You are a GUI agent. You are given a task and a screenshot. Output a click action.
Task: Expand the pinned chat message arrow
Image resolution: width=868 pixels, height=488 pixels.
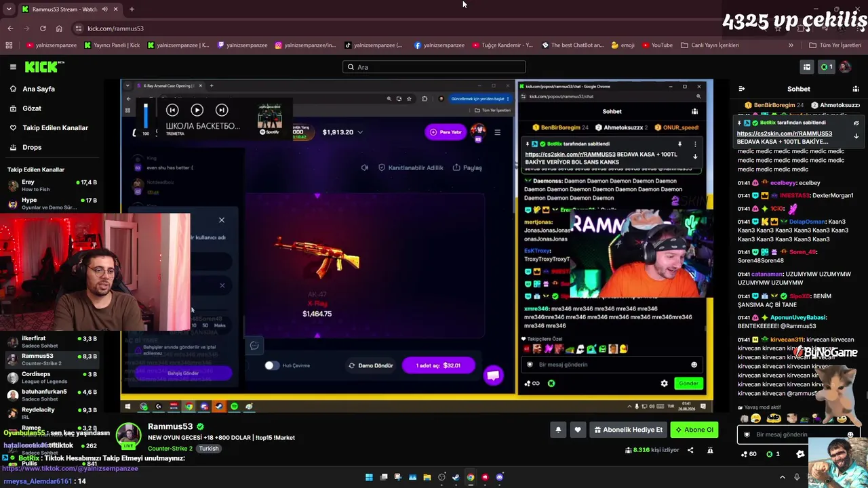coord(856,136)
